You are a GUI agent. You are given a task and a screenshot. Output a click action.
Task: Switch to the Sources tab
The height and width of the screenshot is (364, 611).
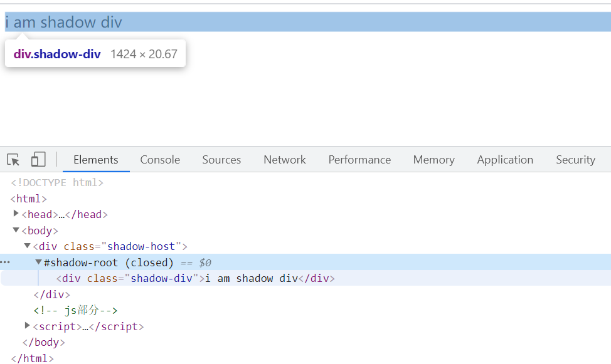click(221, 160)
